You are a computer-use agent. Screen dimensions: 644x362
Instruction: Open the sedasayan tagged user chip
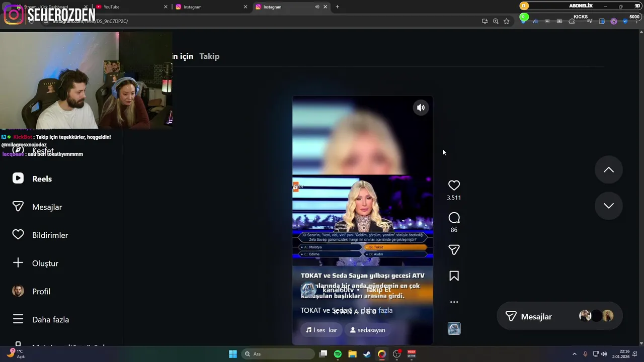tap(368, 330)
